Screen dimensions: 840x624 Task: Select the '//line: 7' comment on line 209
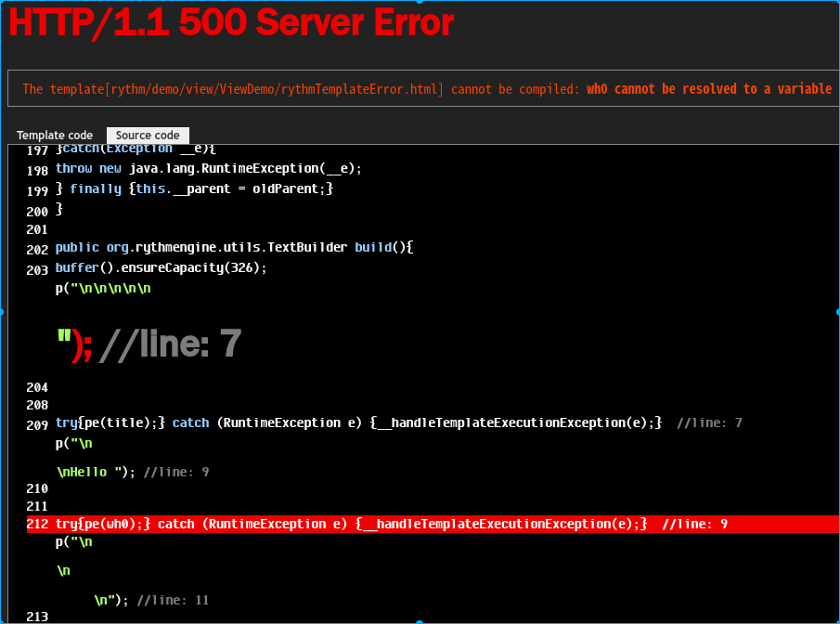click(x=710, y=422)
